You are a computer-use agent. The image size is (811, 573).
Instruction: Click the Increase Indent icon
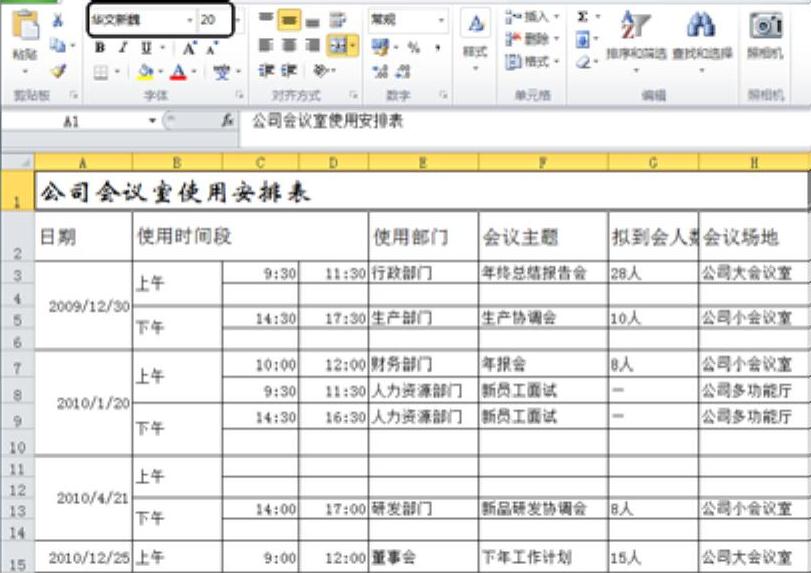[289, 71]
